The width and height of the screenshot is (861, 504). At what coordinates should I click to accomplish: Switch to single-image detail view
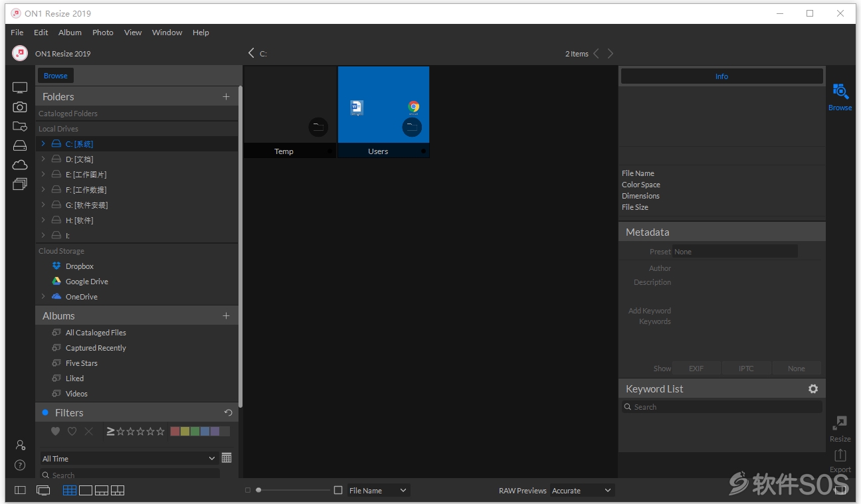(x=86, y=491)
